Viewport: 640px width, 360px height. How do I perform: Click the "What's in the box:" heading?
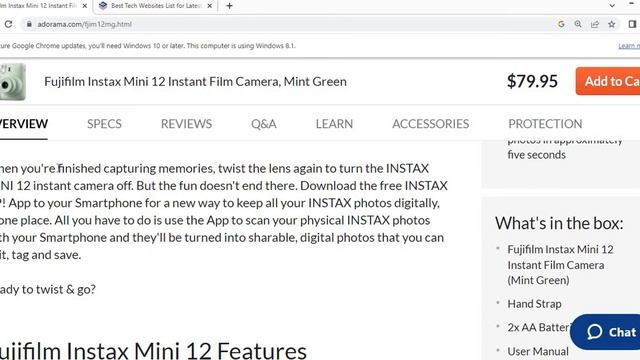[559, 223]
